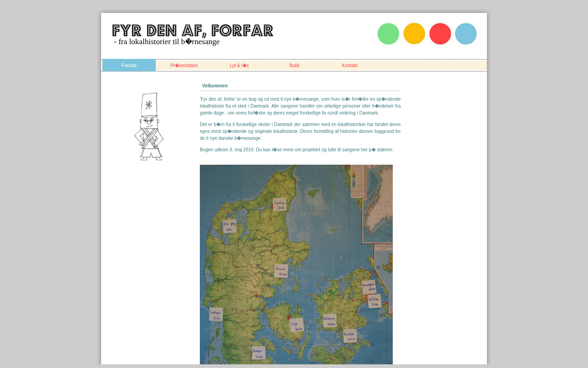The width and height of the screenshot is (588, 368).
Task: Click the forefather cartoon figure drawing
Action: (x=149, y=126)
